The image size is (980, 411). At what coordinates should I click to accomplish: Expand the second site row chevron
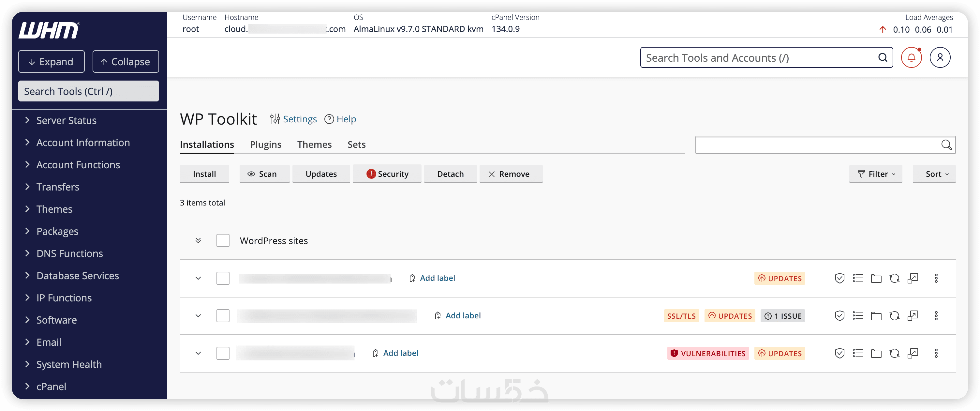tap(198, 316)
